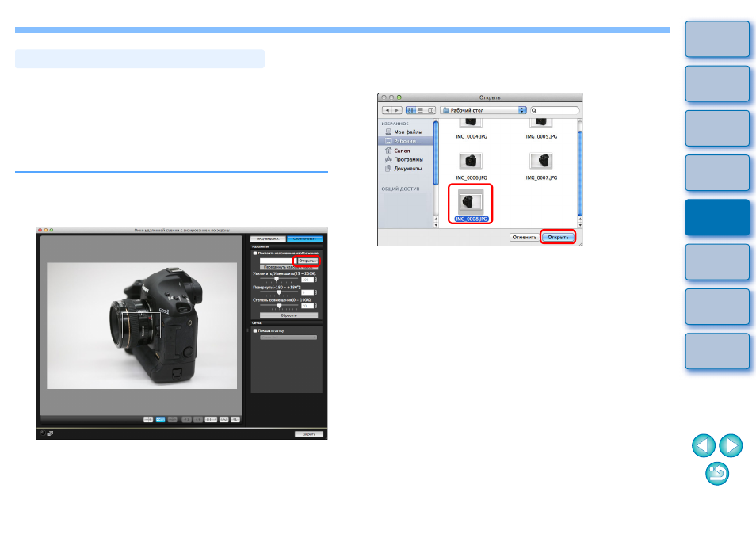The width and height of the screenshot is (756, 534).
Task: Switch to the blue highlighted compose tab
Action: pos(305,239)
